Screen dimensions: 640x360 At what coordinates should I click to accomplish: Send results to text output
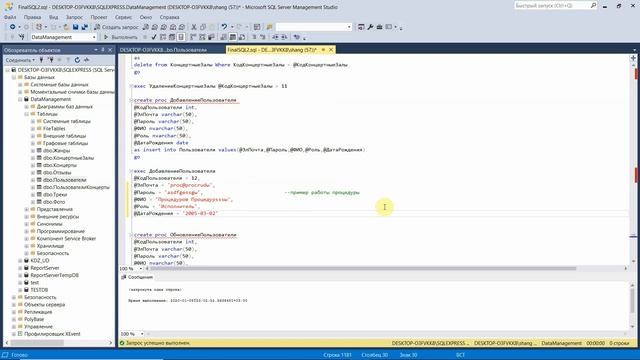pyautogui.click(x=224, y=37)
